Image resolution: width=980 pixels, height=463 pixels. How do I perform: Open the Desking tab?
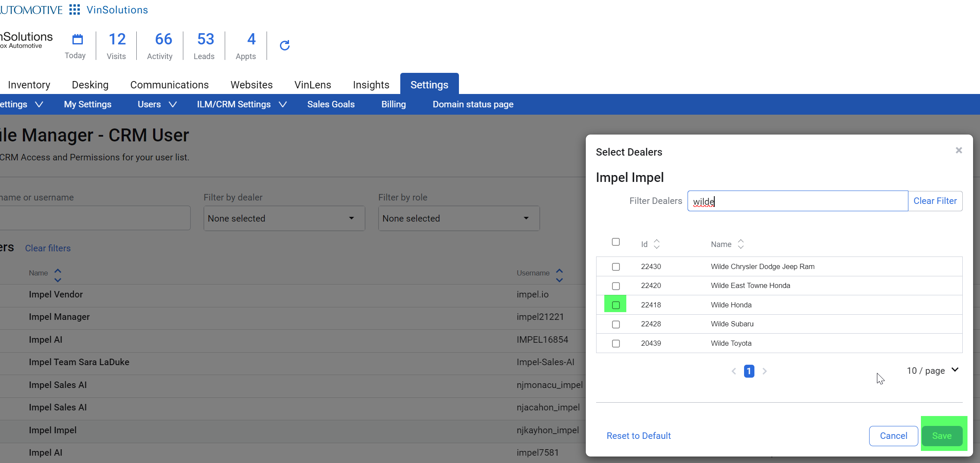90,84
